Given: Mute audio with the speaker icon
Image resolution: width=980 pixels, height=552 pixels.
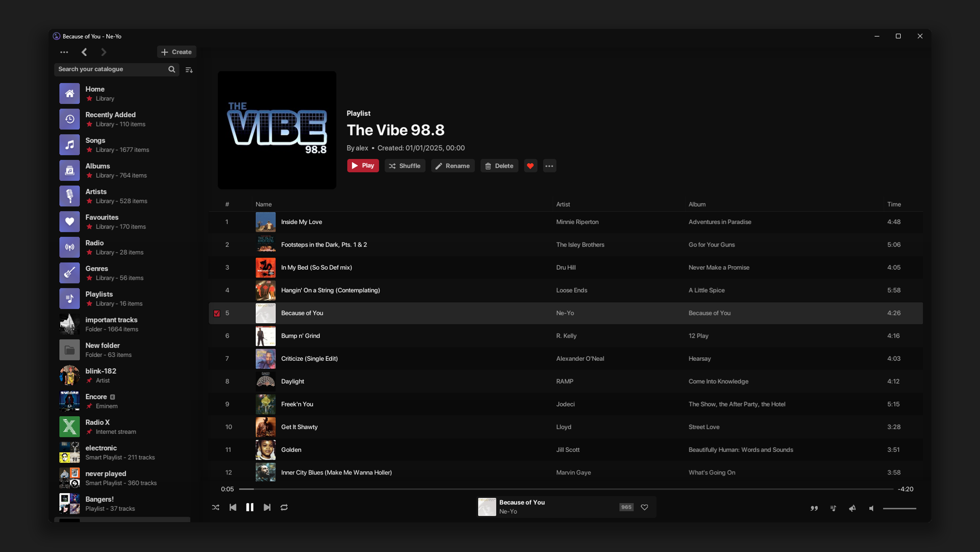Looking at the screenshot, I should click(871, 508).
